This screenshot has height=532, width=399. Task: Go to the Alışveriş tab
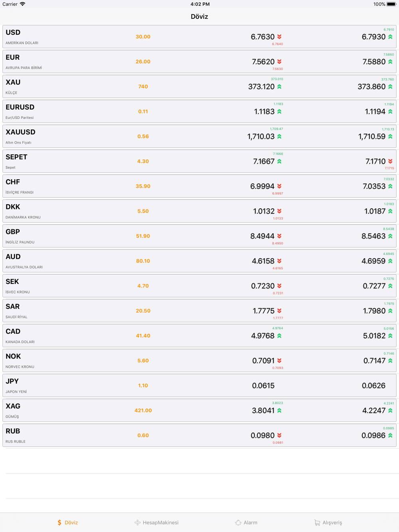328,522
